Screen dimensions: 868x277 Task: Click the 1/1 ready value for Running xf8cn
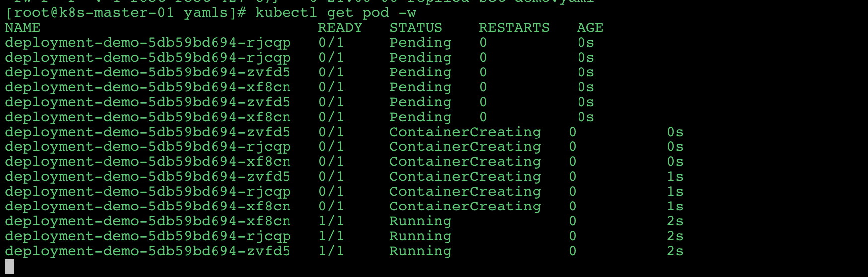[x=331, y=221]
